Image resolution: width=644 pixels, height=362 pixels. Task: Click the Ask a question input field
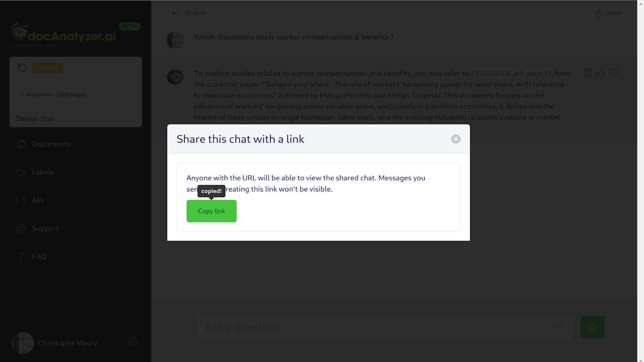tap(374, 327)
